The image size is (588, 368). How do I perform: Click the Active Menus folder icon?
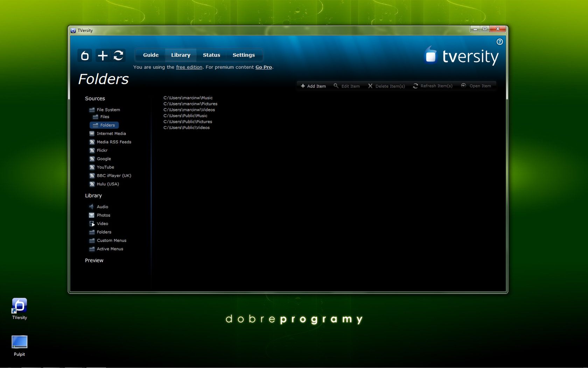92,249
